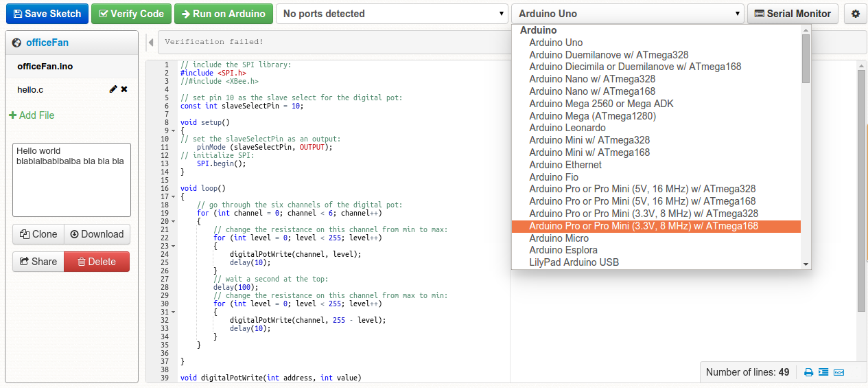Rename hello.c with pencil icon
This screenshot has height=388, width=868.
(113, 89)
